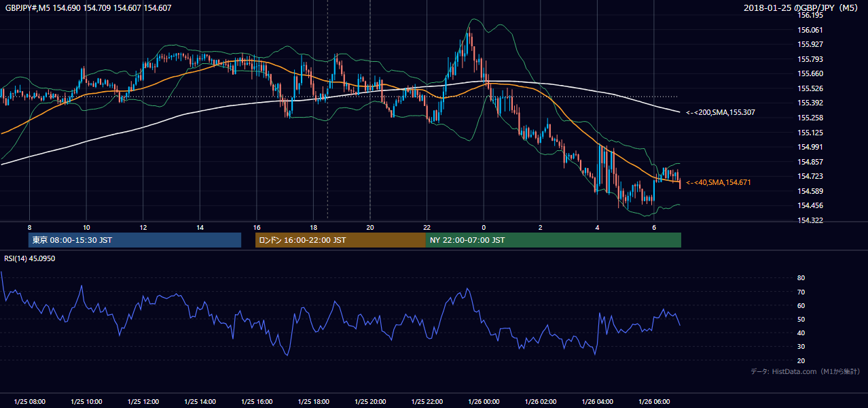Click price level 154.991 on axis
Viewport: 868px width, 408px height.
click(811, 147)
